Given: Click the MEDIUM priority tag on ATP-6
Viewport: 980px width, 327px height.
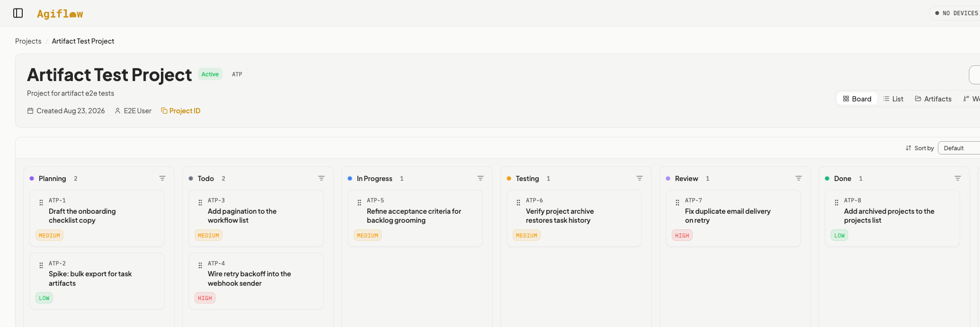Looking at the screenshot, I should (x=526, y=236).
